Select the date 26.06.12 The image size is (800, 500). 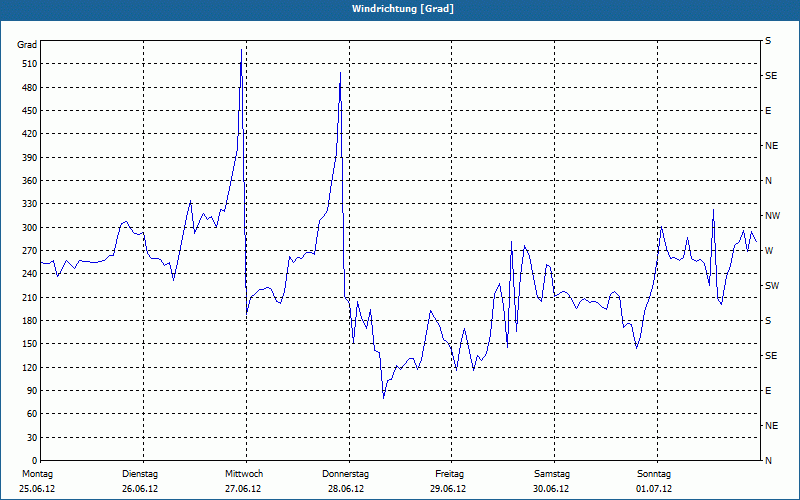point(140,489)
